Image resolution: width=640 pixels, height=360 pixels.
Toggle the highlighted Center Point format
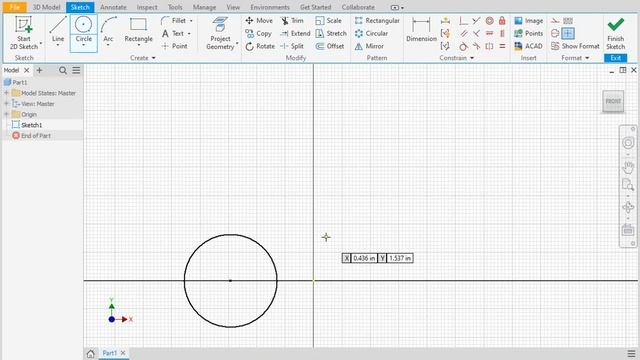tap(568, 33)
